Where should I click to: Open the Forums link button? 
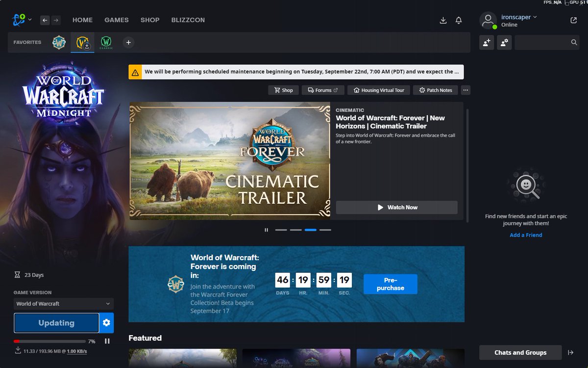click(x=322, y=90)
